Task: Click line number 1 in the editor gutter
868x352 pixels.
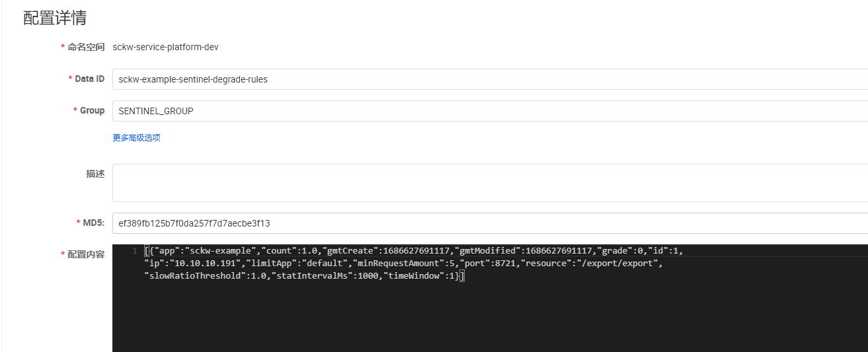Action: 135,251
